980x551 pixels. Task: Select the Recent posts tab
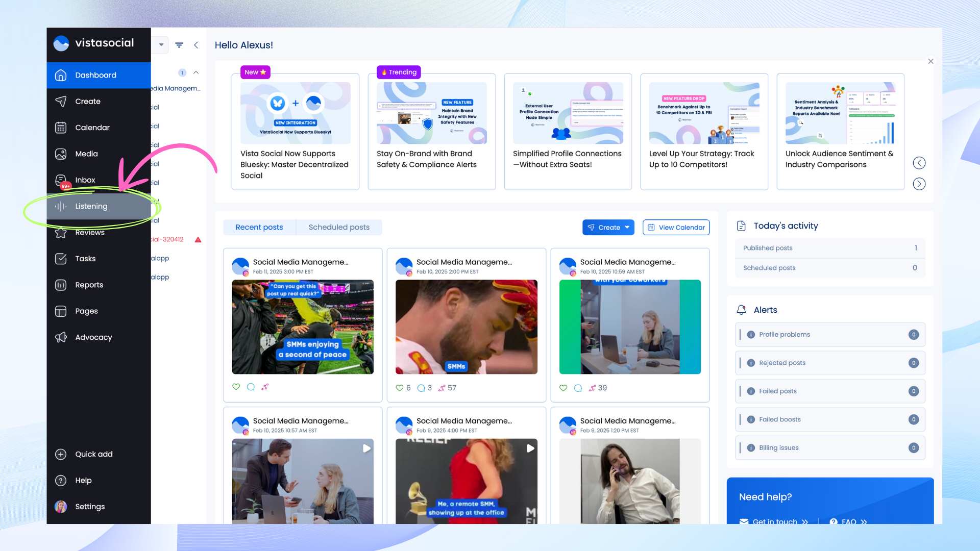259,227
